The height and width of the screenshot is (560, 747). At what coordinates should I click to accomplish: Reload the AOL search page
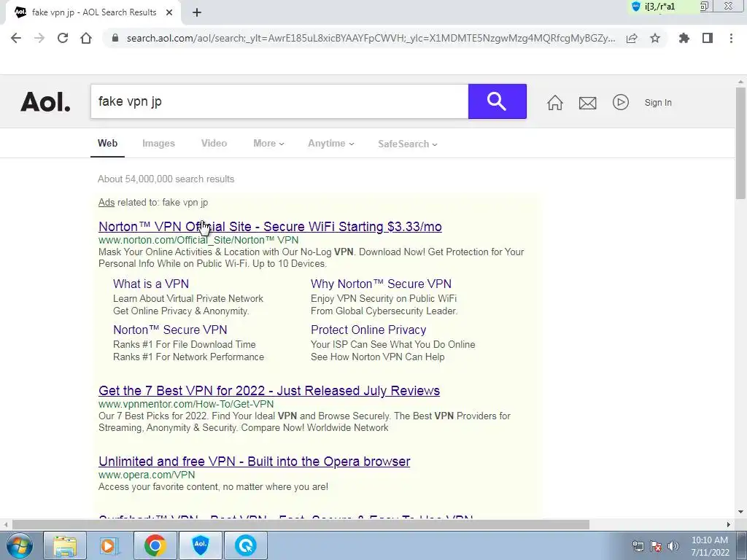[x=63, y=38]
